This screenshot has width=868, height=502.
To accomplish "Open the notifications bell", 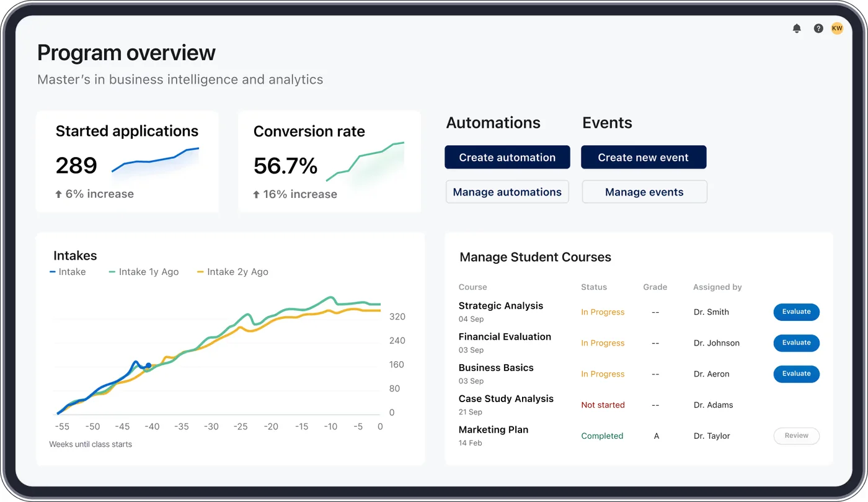I will (x=797, y=28).
